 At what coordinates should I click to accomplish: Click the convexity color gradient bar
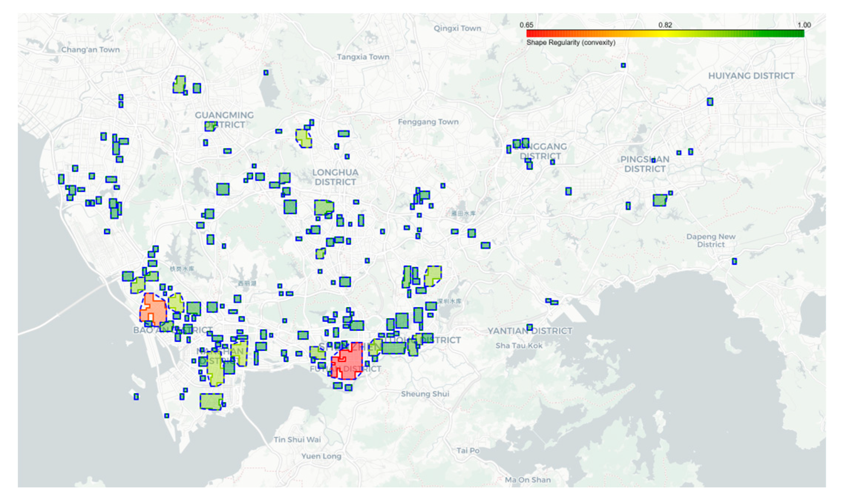pyautogui.click(x=665, y=34)
